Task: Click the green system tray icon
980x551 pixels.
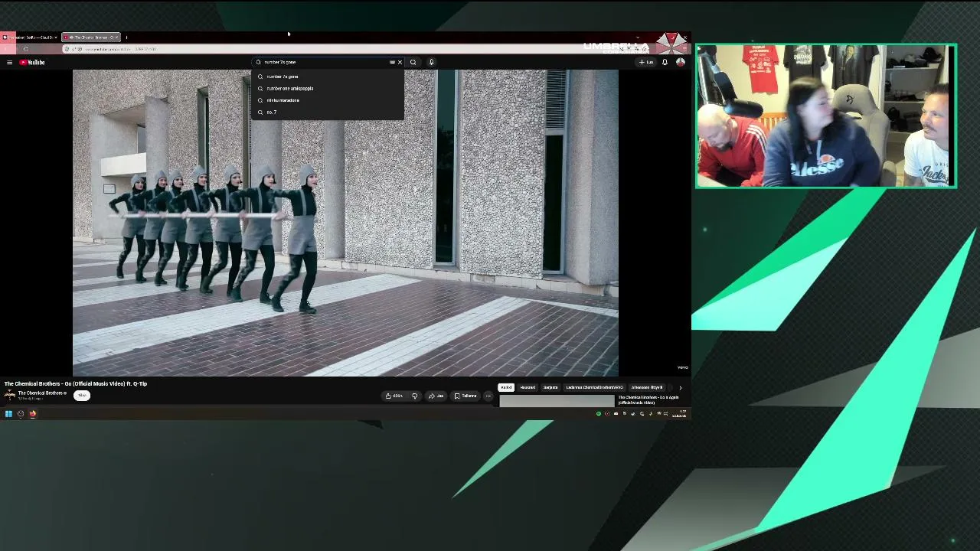Action: click(599, 414)
